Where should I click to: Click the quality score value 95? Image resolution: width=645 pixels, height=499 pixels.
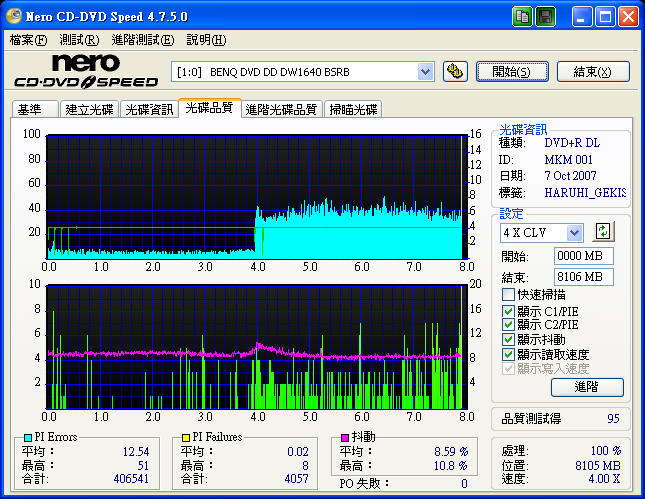(613, 418)
